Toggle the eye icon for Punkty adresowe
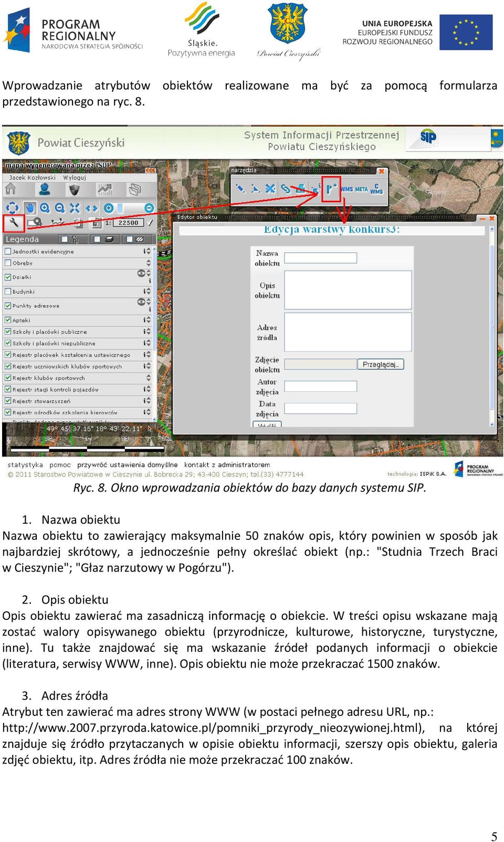Viewport: 504px width, 842px height. (141, 302)
